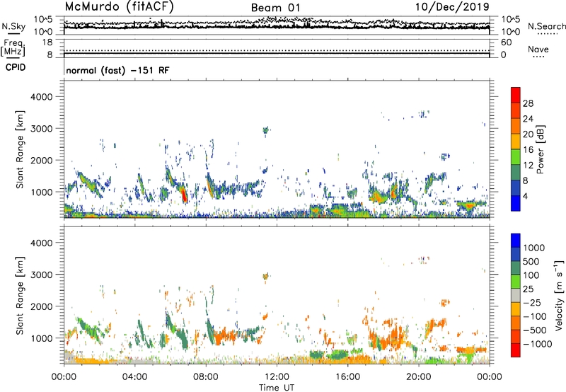Click the '10^5' left noise axis label

43,19
